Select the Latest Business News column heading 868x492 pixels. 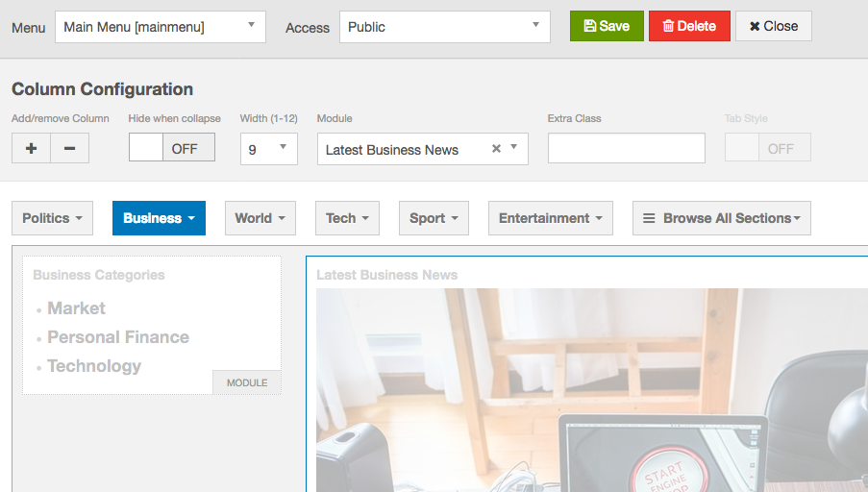[387, 275]
